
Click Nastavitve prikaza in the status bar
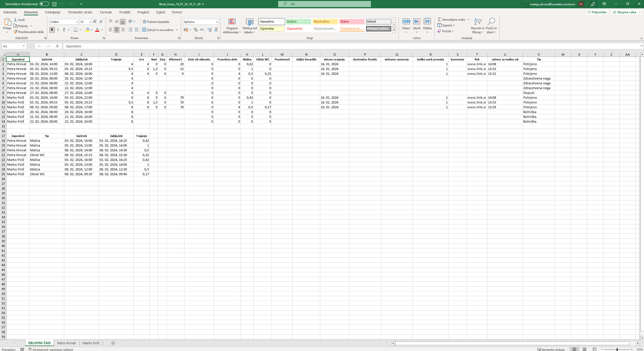click(551, 349)
